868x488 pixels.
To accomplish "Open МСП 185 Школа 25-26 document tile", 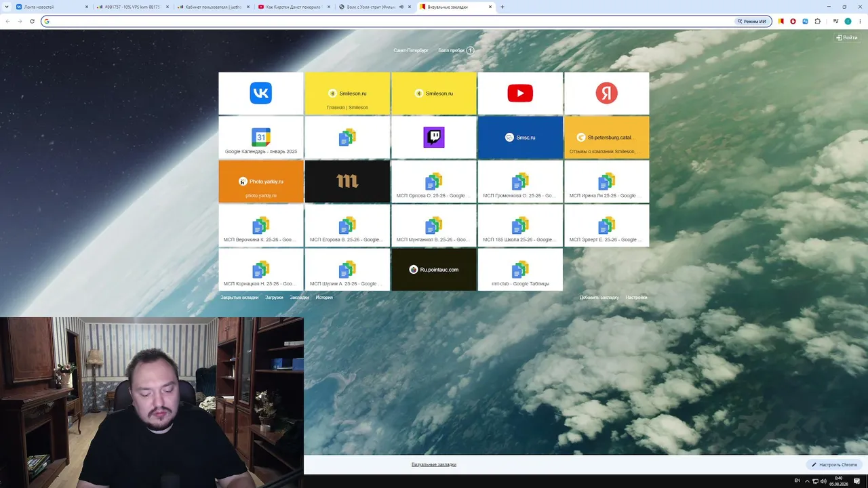I will (520, 226).
